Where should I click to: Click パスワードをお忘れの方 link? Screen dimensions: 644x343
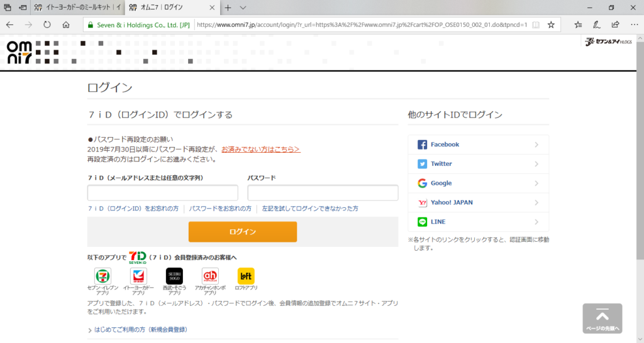tap(220, 209)
